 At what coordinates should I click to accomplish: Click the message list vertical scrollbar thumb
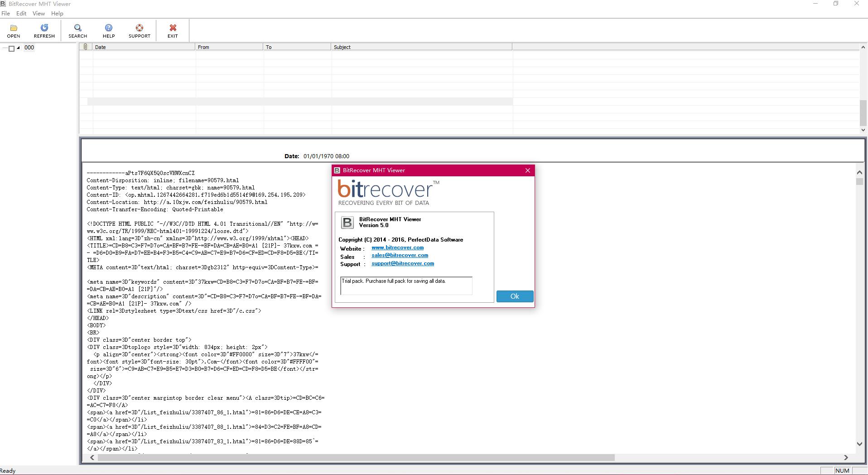point(863,113)
